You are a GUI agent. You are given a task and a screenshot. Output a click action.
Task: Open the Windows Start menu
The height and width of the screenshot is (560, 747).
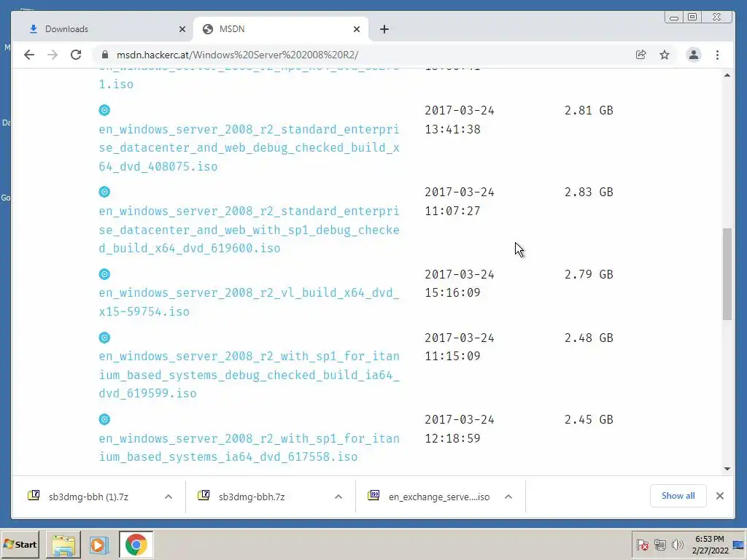[x=20, y=544]
